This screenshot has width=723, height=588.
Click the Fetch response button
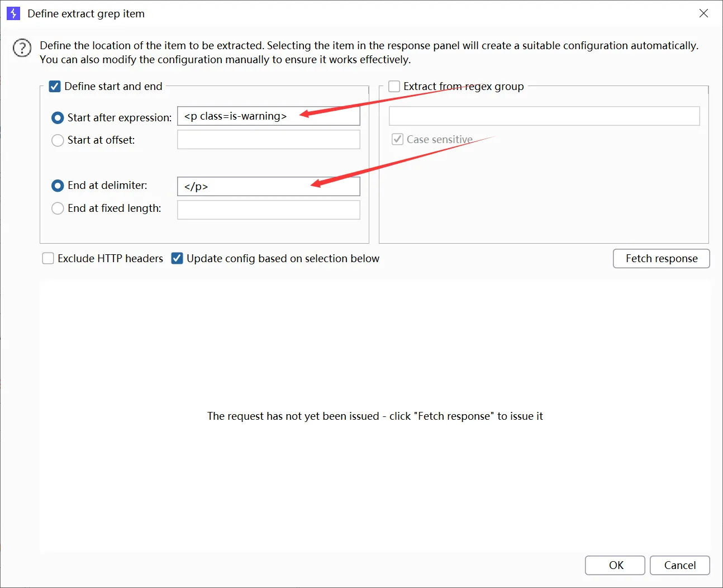pos(662,258)
